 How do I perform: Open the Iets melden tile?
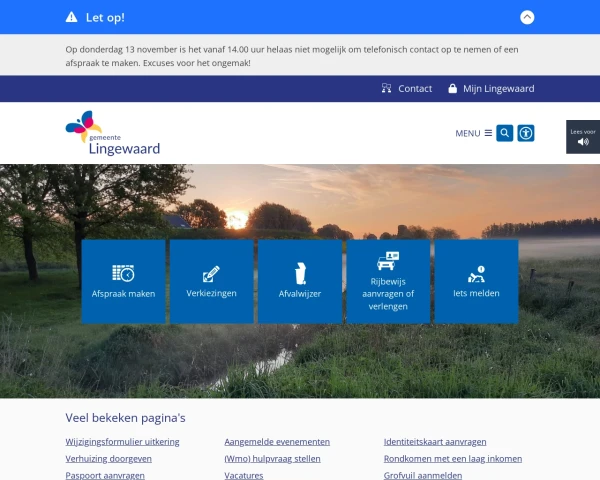[477, 281]
